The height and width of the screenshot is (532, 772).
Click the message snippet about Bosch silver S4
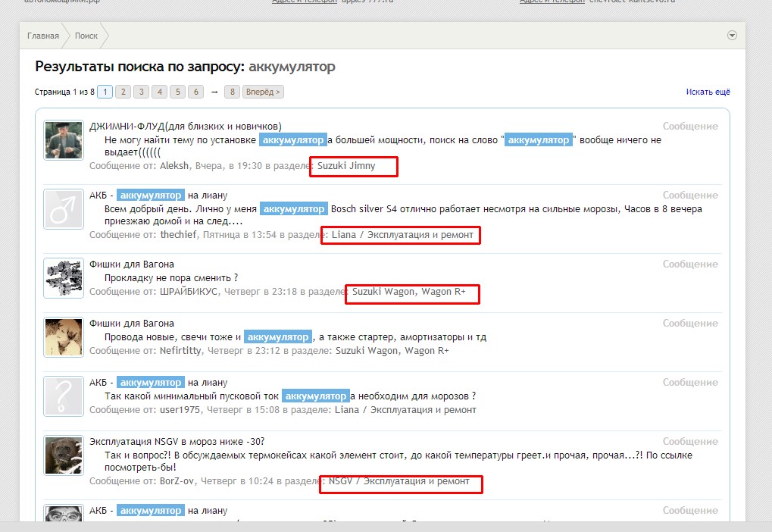(403, 215)
